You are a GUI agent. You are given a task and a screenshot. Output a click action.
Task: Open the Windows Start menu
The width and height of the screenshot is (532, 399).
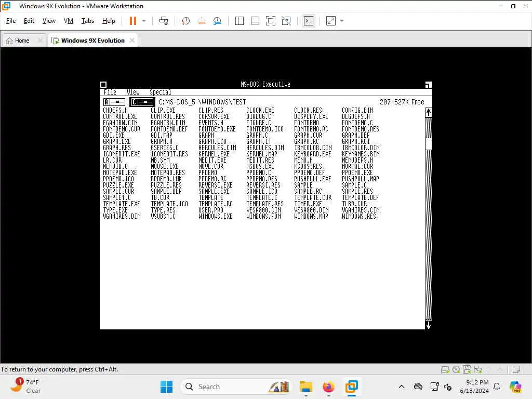tap(166, 387)
